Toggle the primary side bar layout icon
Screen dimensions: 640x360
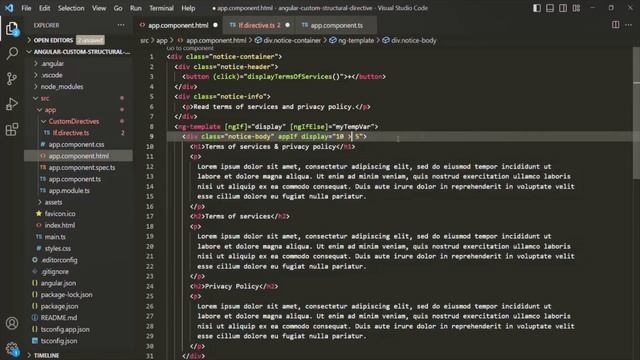tap(537, 8)
